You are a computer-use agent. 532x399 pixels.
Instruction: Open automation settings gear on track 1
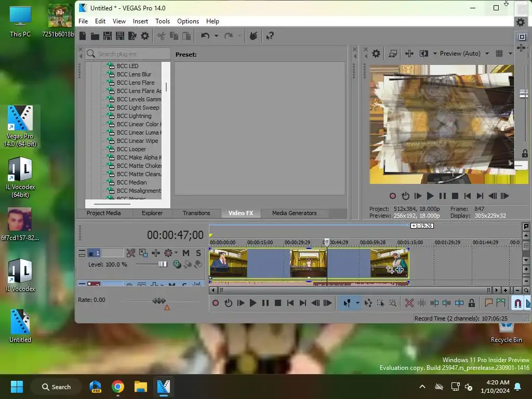pos(168,253)
